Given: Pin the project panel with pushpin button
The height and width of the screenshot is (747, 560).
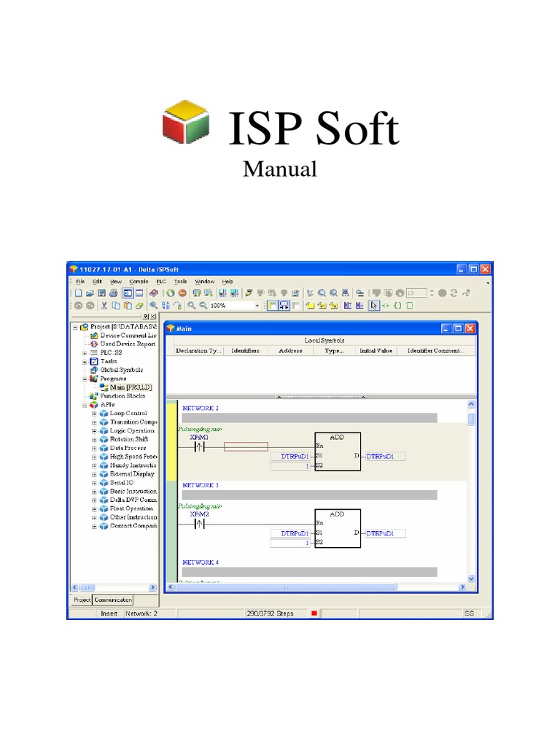Looking at the screenshot, I should click(145, 317).
